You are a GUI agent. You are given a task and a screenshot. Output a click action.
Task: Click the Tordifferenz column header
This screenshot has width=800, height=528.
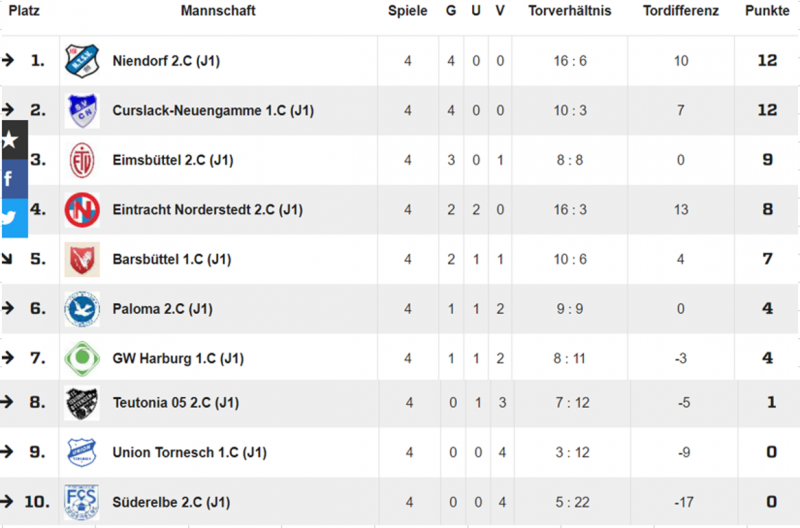pyautogui.click(x=681, y=11)
